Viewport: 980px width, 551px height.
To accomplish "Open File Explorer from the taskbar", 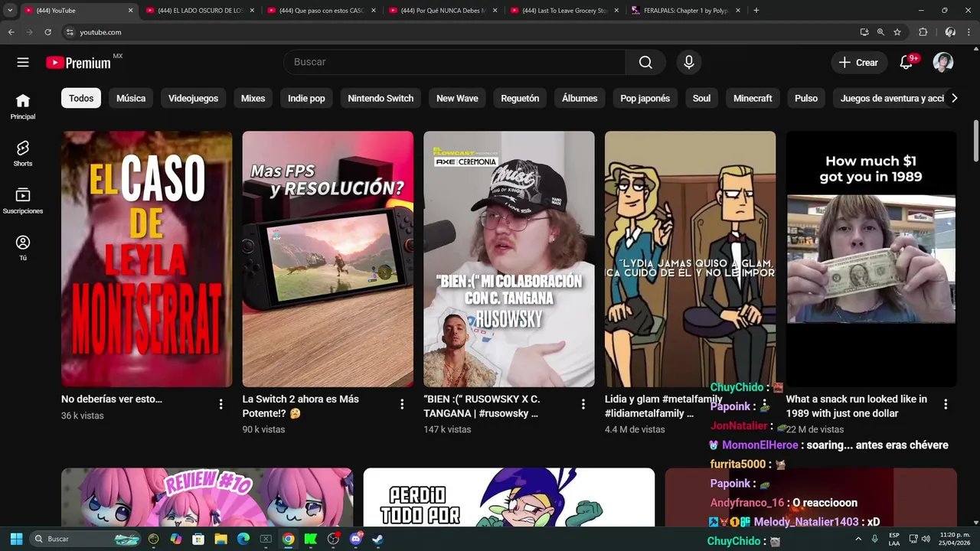I will 220,539.
